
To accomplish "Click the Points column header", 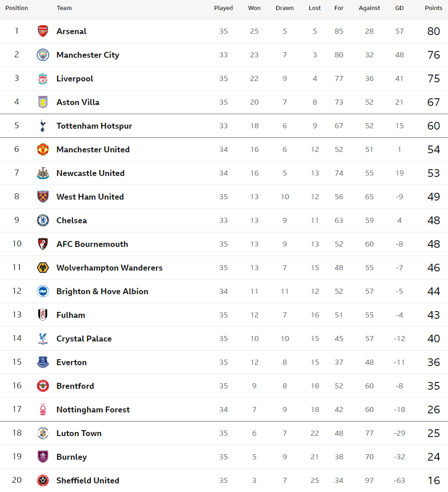I will click(433, 8).
